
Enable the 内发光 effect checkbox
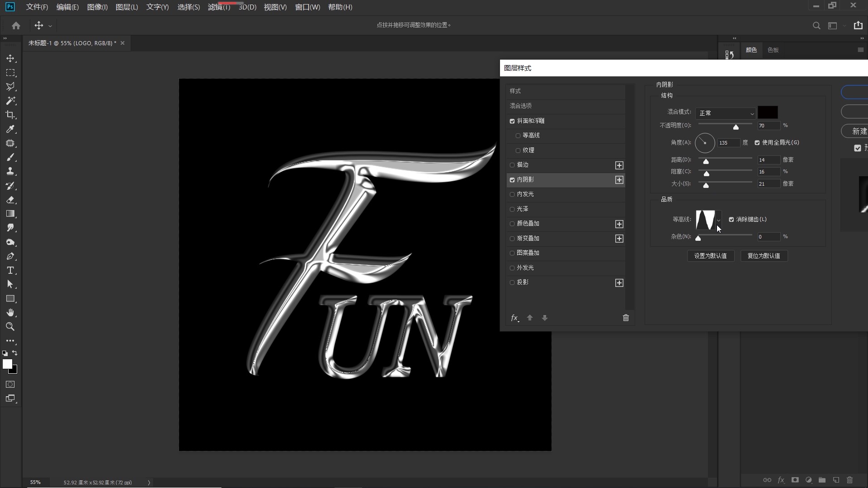pyautogui.click(x=512, y=194)
